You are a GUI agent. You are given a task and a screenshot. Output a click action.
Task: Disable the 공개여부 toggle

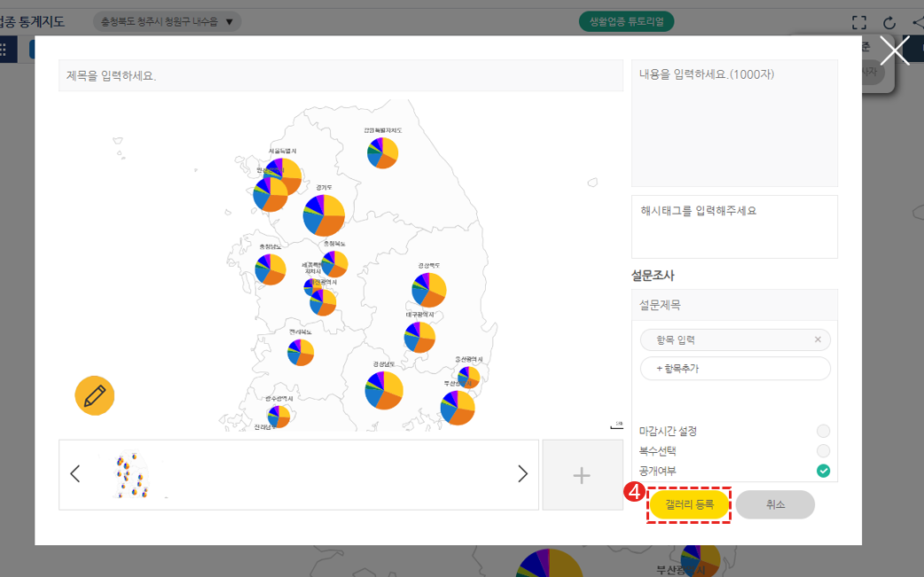pyautogui.click(x=823, y=472)
